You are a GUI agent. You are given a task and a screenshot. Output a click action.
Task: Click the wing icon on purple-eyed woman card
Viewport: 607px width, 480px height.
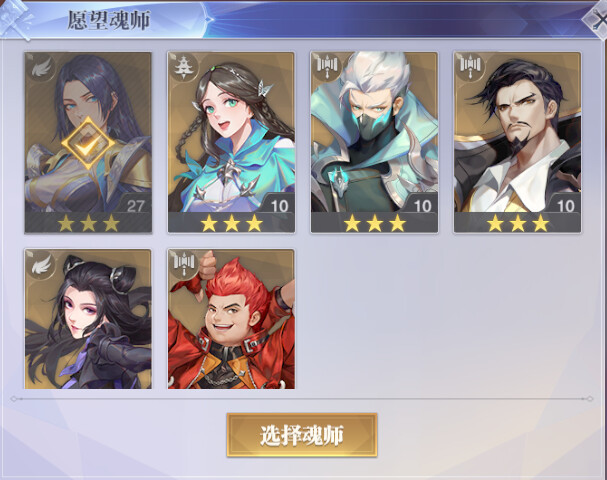(x=41, y=265)
